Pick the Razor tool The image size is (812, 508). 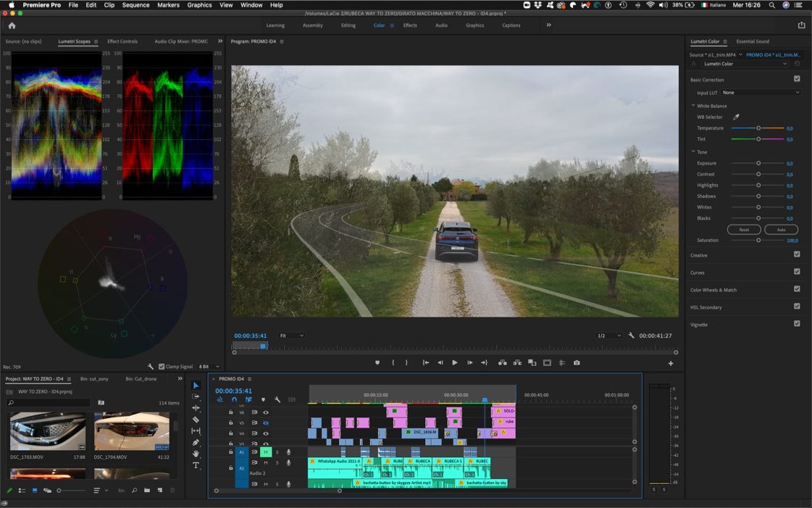click(x=196, y=420)
